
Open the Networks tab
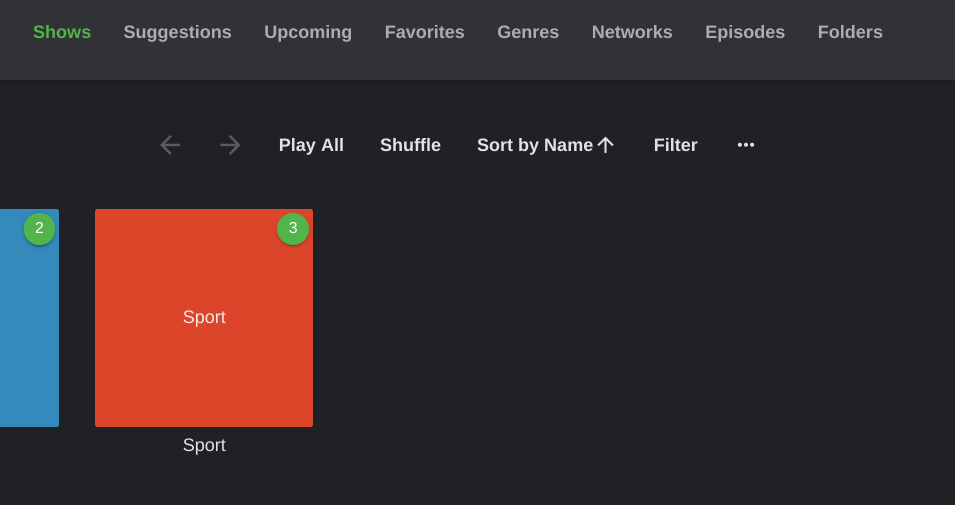click(x=632, y=32)
